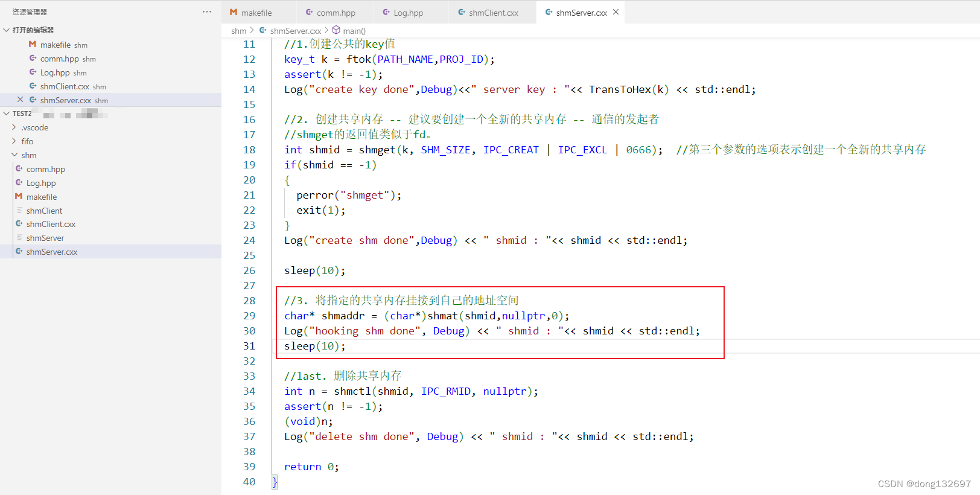Open comm.hpp in the shm folder tree
This screenshot has width=980, height=495.
(x=110, y=169)
